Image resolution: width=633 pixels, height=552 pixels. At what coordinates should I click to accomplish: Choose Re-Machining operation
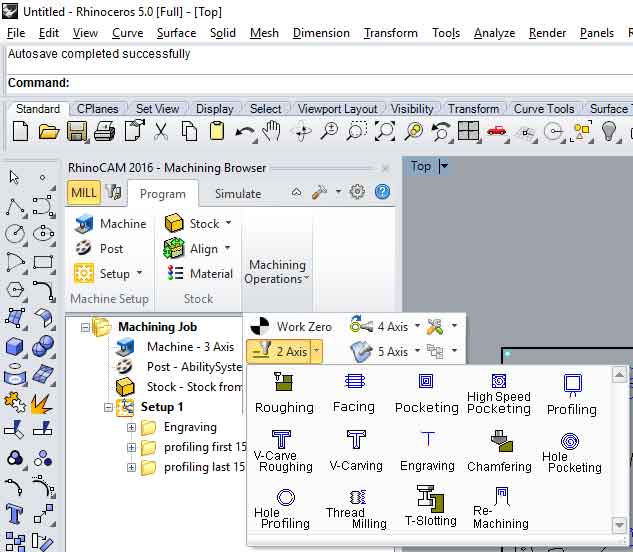tap(501, 508)
